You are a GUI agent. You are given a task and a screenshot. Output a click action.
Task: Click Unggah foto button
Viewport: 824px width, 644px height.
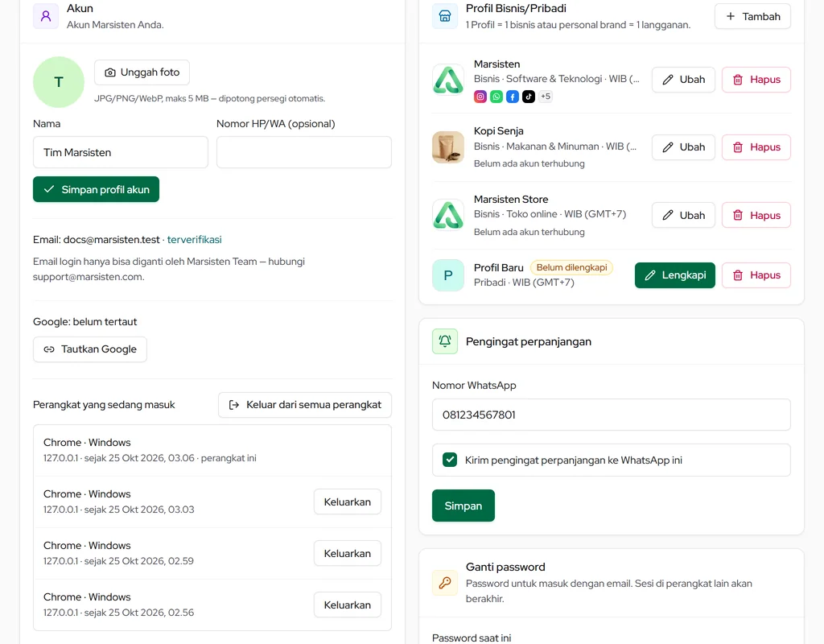(142, 72)
